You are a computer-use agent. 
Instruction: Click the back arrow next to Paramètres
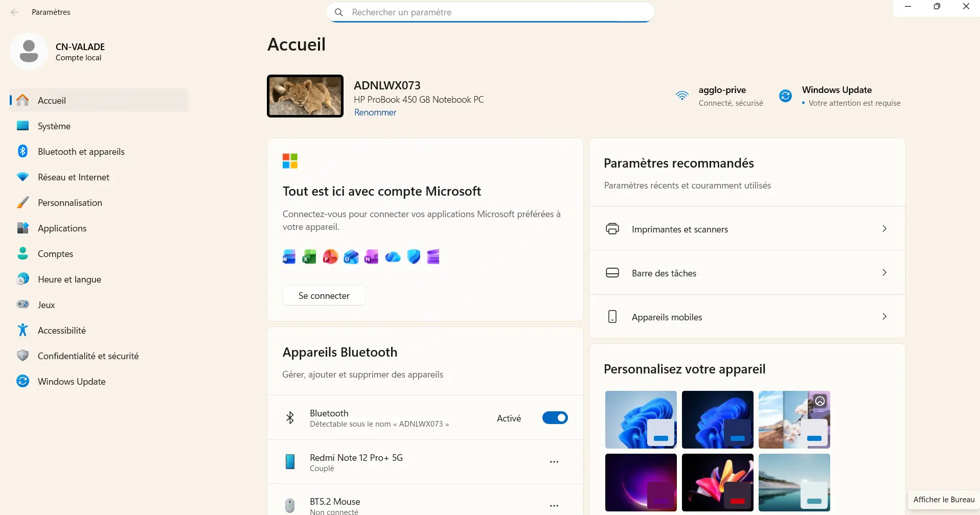(15, 12)
